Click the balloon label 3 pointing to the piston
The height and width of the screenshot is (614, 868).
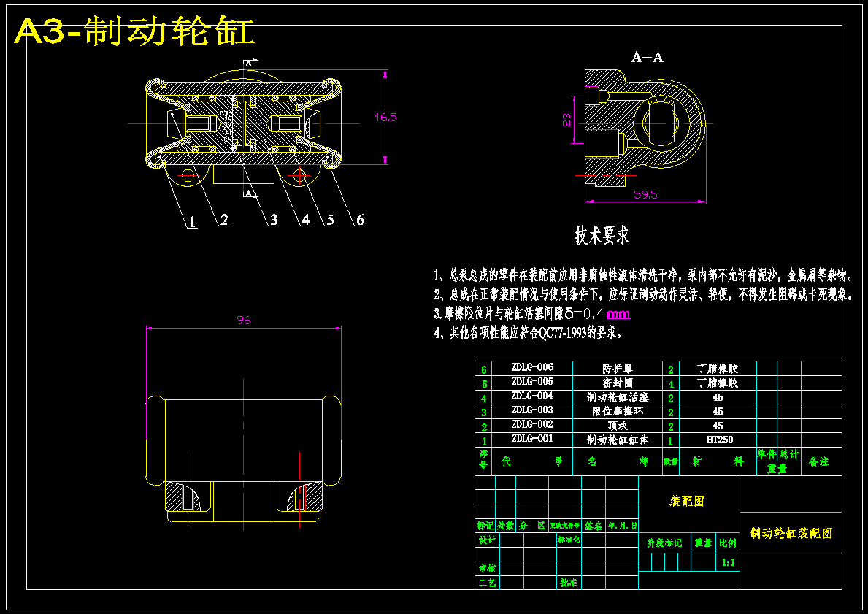274,220
